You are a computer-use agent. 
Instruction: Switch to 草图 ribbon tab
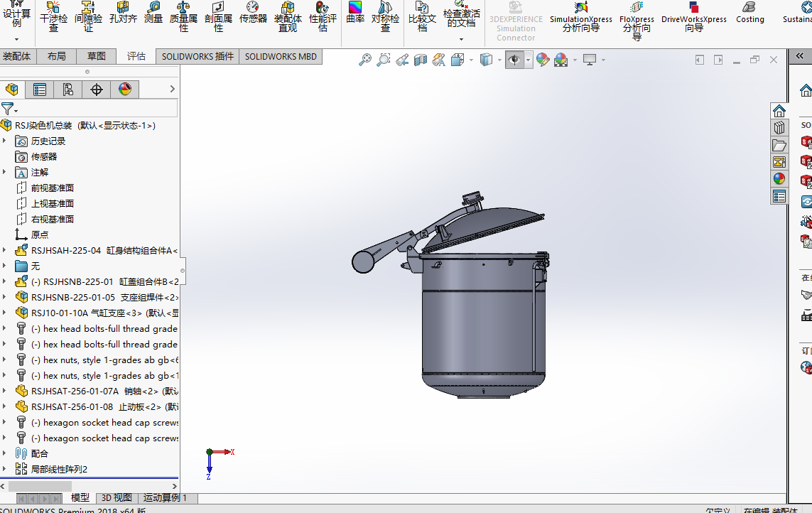point(97,56)
